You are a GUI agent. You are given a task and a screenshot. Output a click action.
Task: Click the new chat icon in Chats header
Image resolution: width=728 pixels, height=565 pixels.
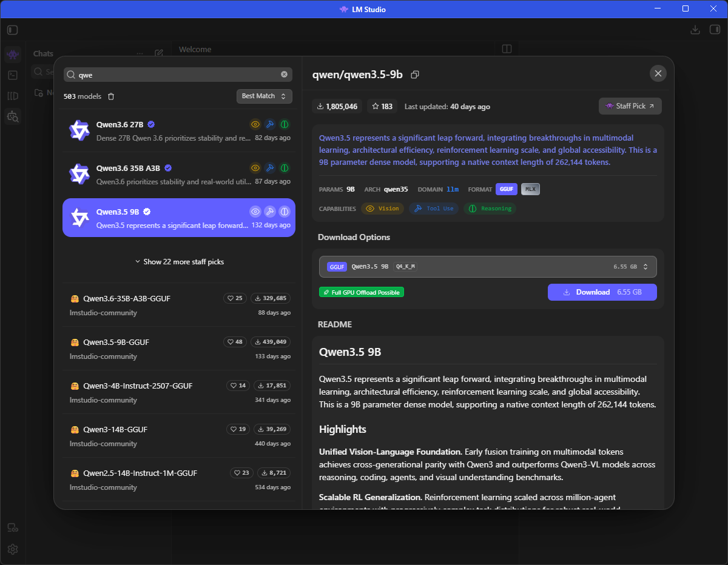[x=159, y=53]
